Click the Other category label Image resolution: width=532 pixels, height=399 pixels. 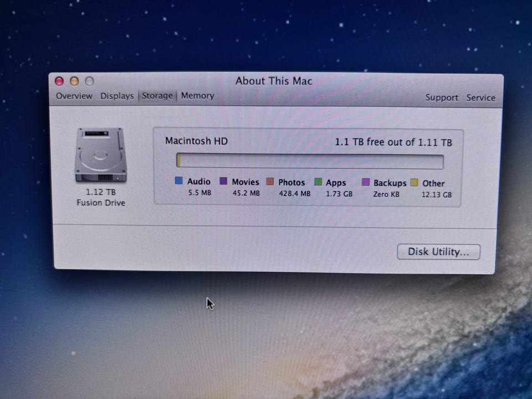(x=433, y=183)
